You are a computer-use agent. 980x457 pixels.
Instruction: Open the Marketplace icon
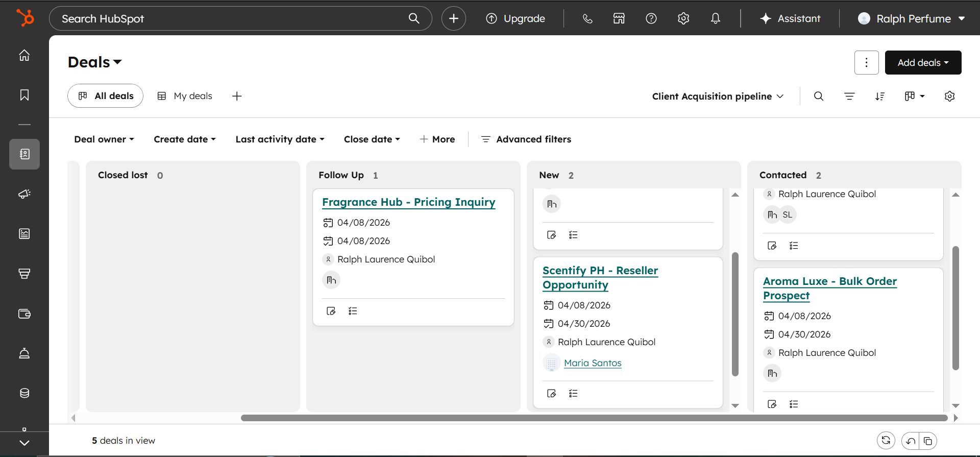pyautogui.click(x=619, y=18)
